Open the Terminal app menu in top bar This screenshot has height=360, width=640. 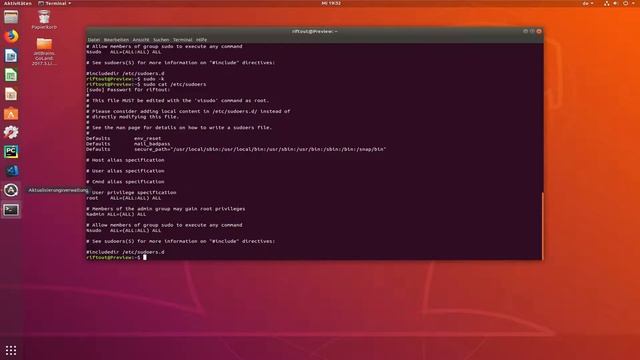tap(54, 3)
